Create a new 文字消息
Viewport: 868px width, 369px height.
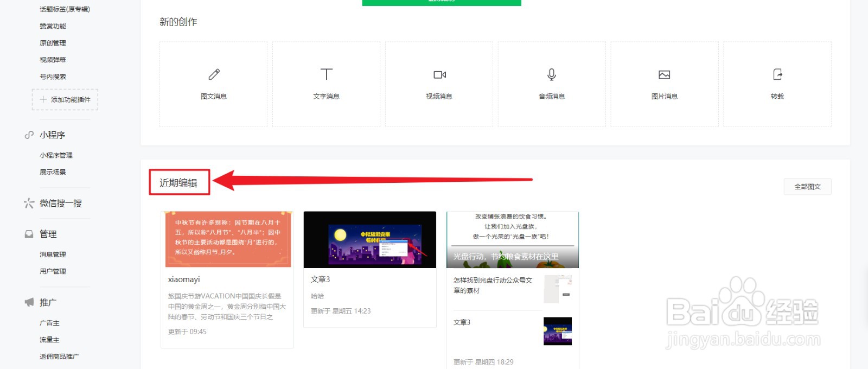tap(326, 84)
